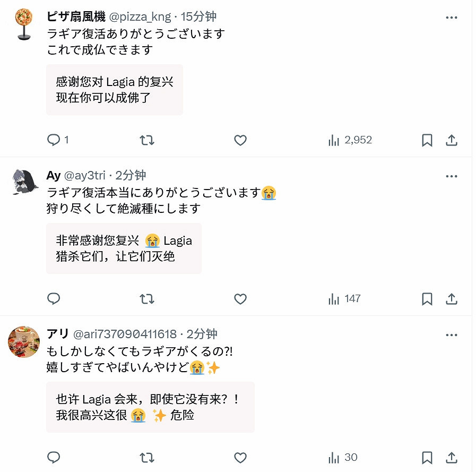Open more options menu on Ay's tweet
The height and width of the screenshot is (472, 476).
452,176
